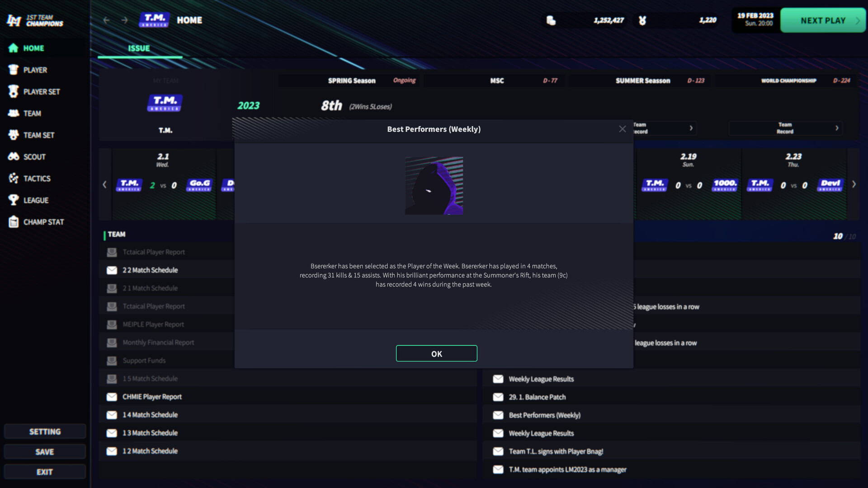Switch to the Issue tab
868x488 pixels.
(140, 48)
